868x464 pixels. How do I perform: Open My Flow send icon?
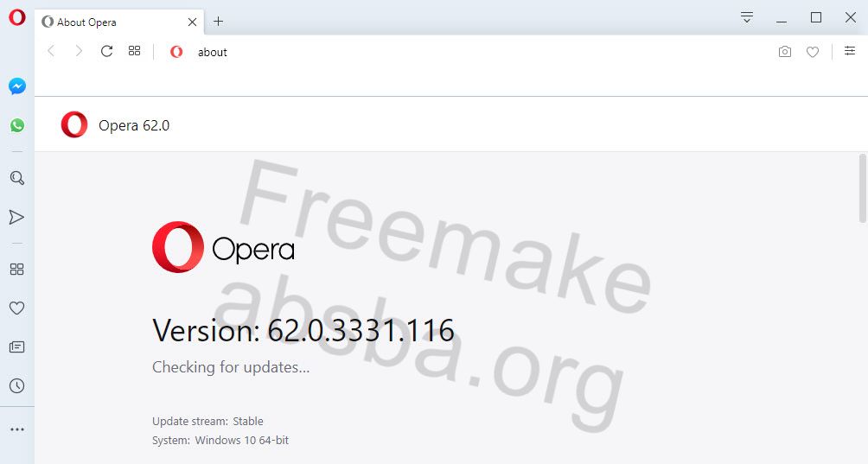click(x=17, y=218)
